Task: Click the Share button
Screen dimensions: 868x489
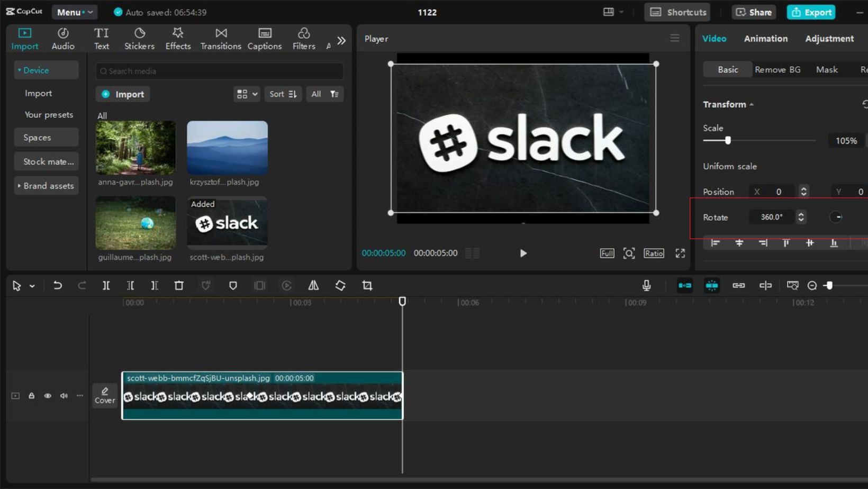Action: coord(754,12)
